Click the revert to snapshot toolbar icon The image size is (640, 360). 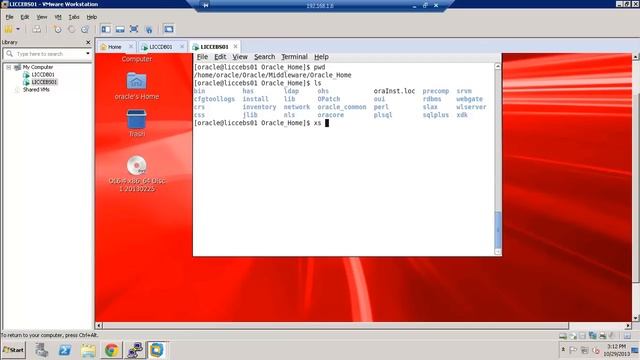pyautogui.click(x=71, y=29)
